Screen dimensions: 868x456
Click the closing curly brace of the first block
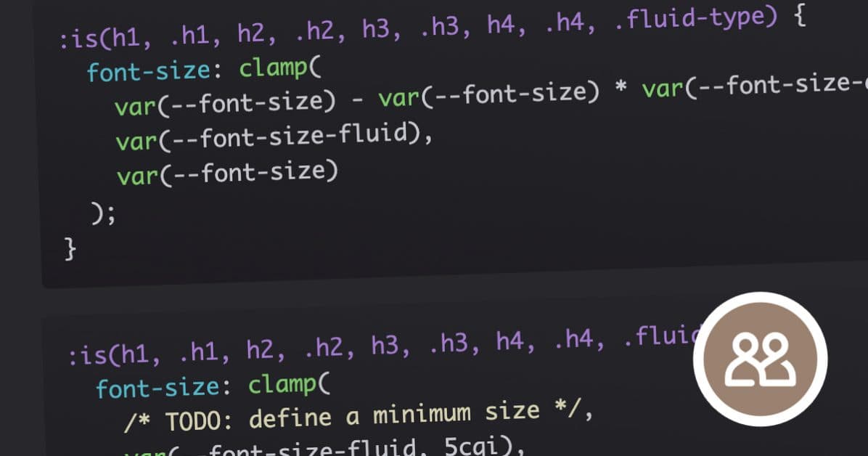70,248
